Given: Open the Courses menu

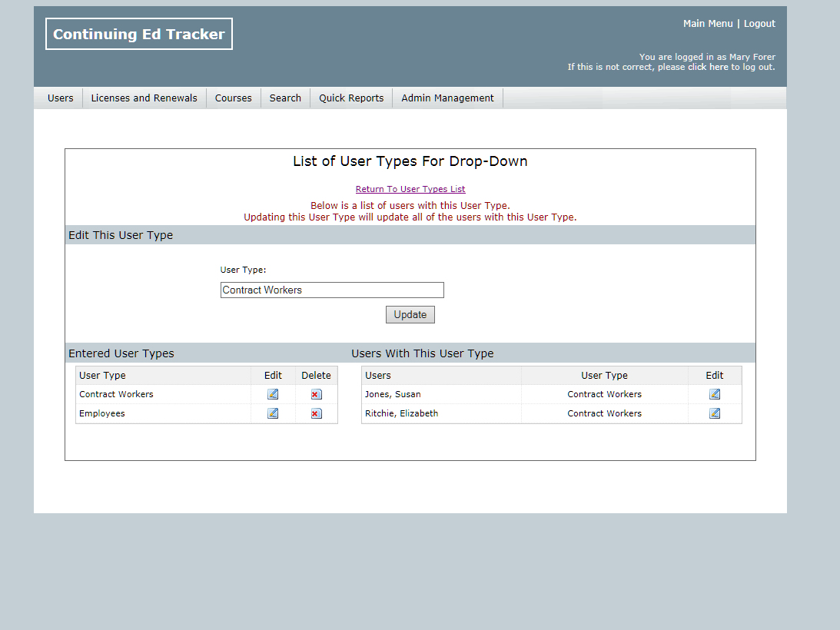Looking at the screenshot, I should pyautogui.click(x=233, y=98).
